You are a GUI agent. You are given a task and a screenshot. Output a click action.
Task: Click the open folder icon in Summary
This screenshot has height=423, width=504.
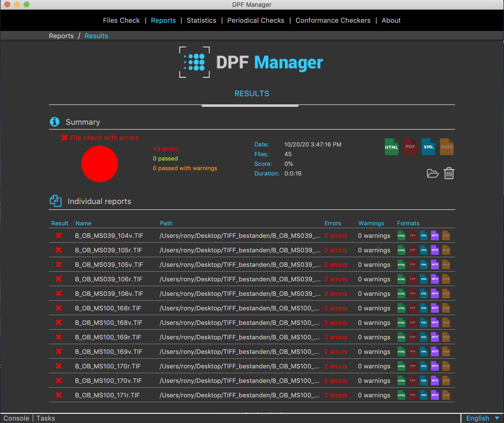[433, 173]
